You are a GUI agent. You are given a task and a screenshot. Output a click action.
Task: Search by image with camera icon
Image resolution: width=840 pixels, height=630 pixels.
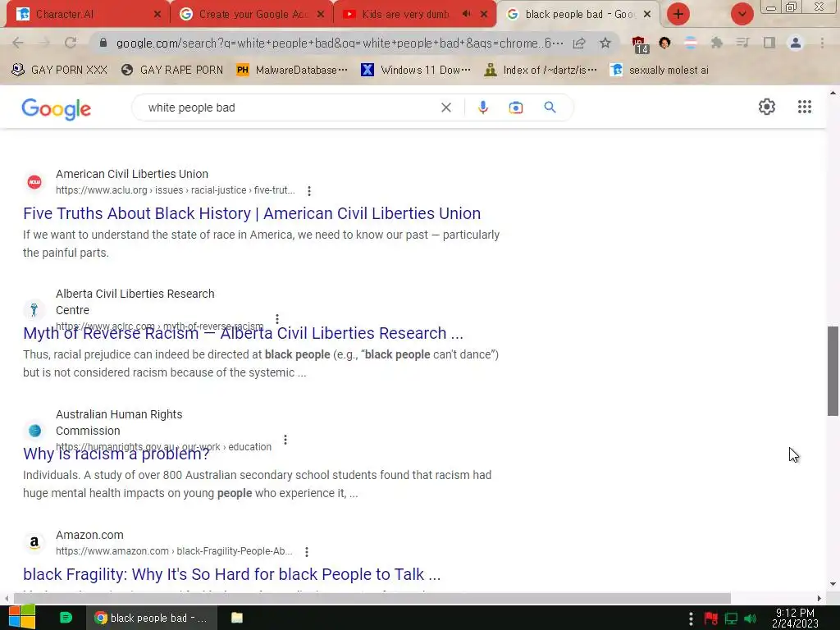tap(516, 107)
